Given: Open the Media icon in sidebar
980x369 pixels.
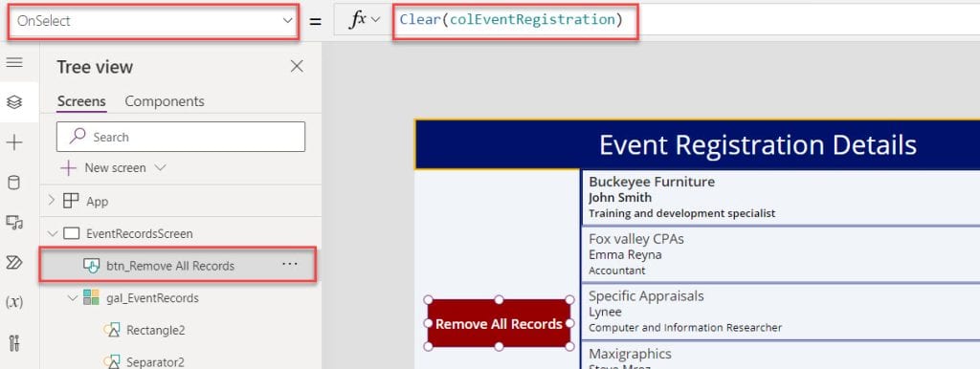Looking at the screenshot, I should pos(13,223).
